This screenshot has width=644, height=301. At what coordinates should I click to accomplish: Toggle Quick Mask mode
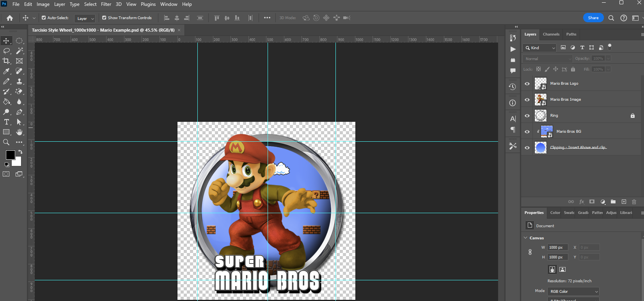click(x=6, y=174)
